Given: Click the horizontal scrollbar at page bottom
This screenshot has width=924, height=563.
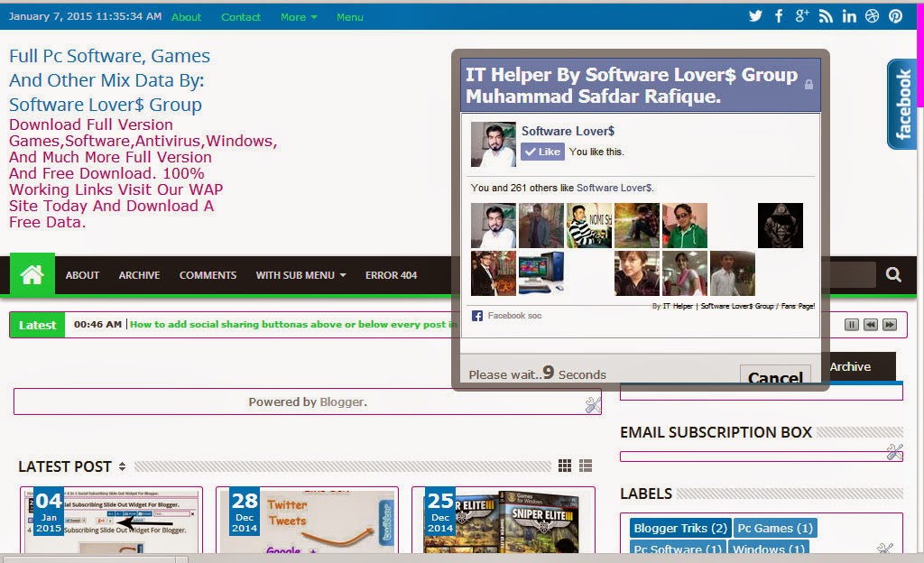Looking at the screenshot, I should pos(96,559).
